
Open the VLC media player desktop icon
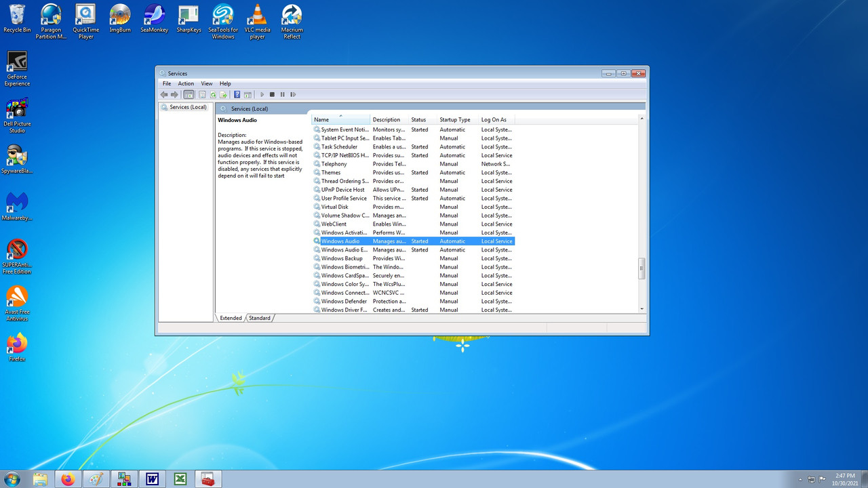click(258, 22)
